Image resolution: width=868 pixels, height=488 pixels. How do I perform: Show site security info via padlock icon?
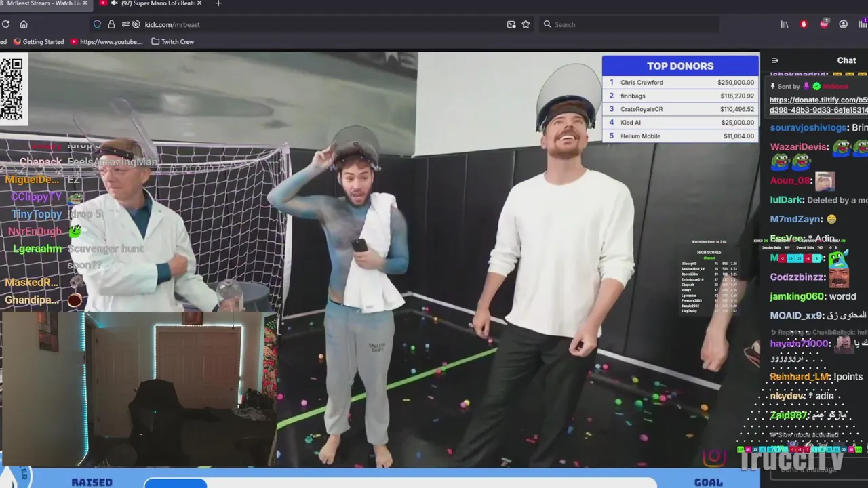click(111, 24)
